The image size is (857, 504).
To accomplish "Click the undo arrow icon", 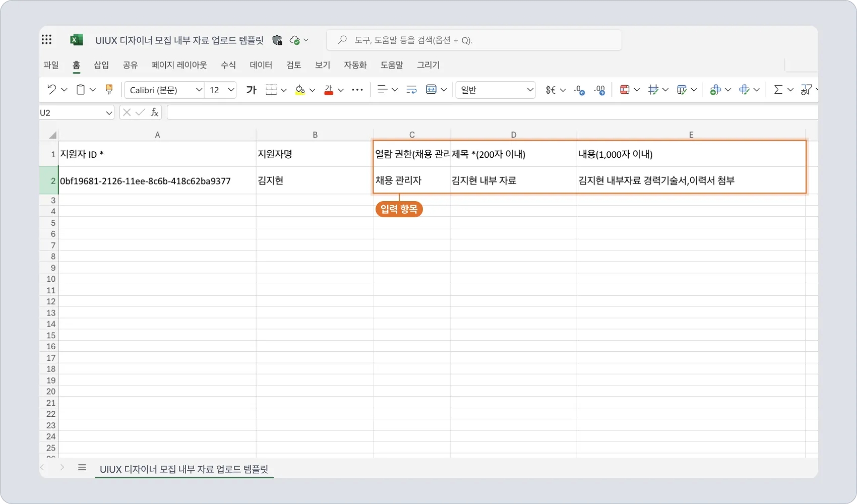I will pyautogui.click(x=51, y=90).
